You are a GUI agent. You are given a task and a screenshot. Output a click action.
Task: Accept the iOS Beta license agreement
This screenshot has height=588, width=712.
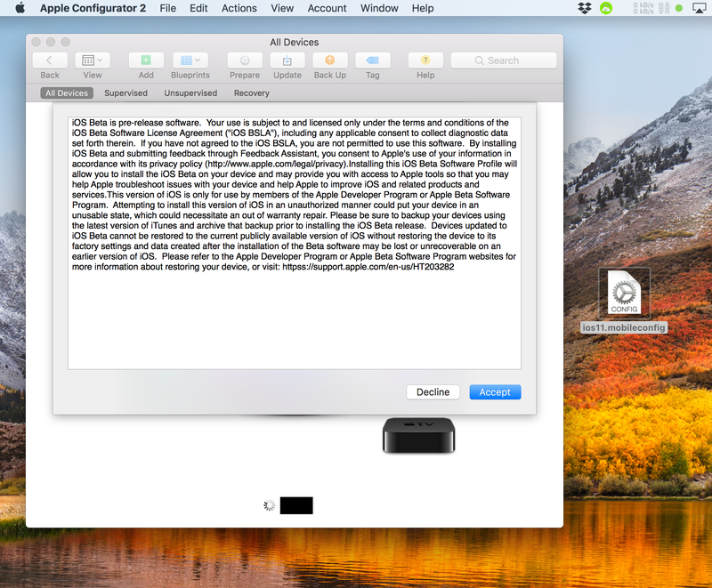tap(495, 392)
